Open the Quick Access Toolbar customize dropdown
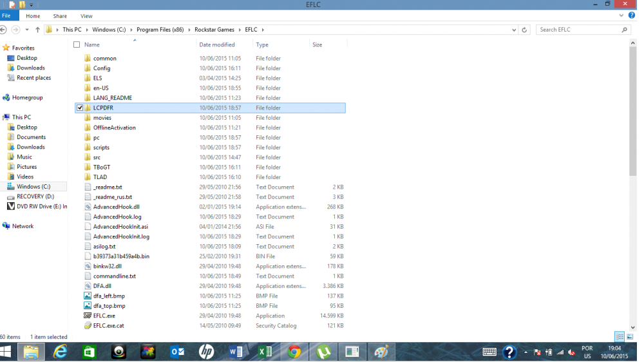Image resolution: width=644 pixels, height=362 pixels. [x=31, y=5]
